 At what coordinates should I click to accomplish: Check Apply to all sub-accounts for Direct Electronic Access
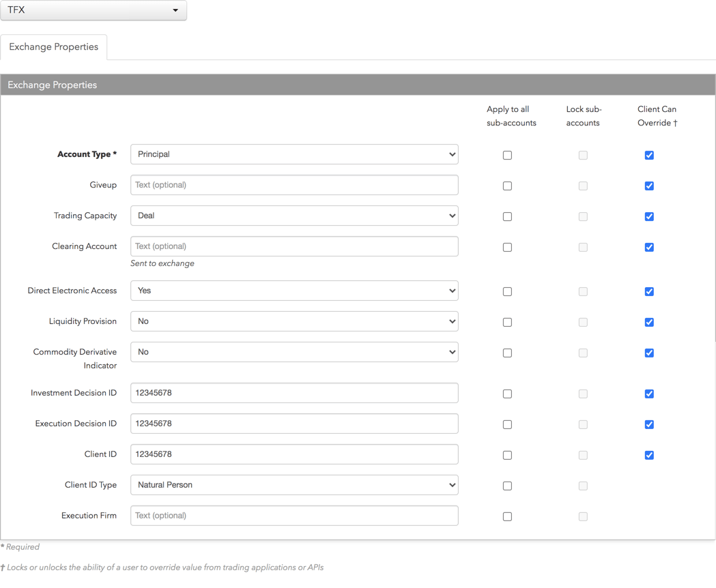tap(507, 292)
